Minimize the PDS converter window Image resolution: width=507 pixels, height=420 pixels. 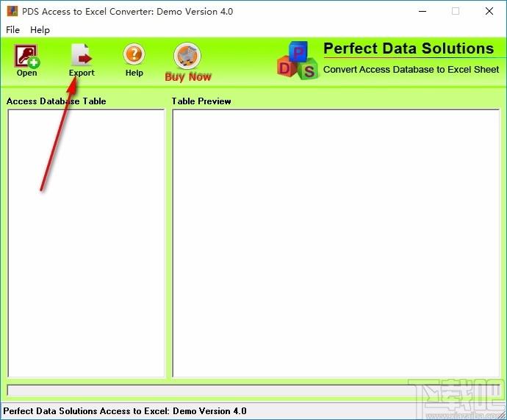(x=422, y=11)
